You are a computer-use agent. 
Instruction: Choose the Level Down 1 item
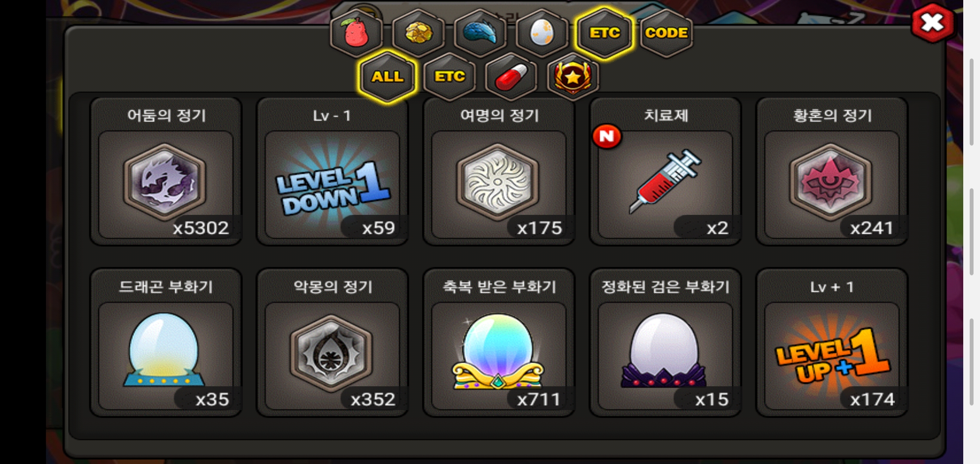pos(332,172)
